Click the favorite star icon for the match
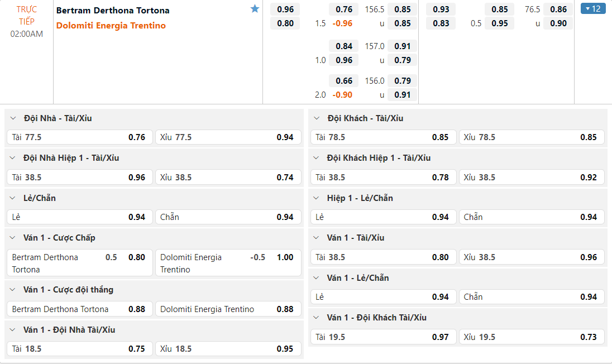This screenshot has height=364, width=612. [255, 9]
